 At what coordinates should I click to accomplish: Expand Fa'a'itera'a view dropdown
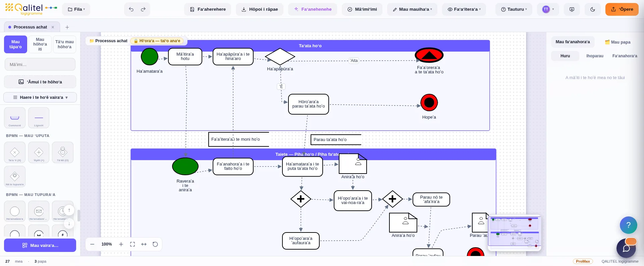click(x=464, y=9)
